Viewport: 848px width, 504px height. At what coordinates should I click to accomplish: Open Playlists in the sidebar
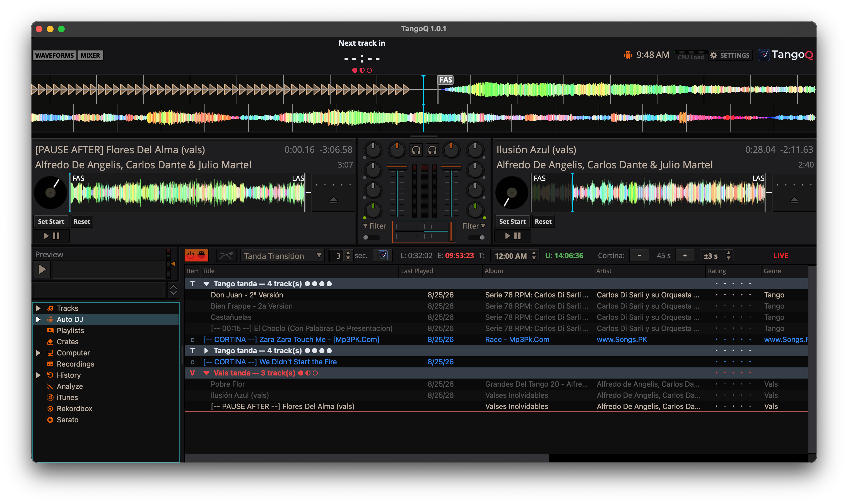(x=70, y=330)
